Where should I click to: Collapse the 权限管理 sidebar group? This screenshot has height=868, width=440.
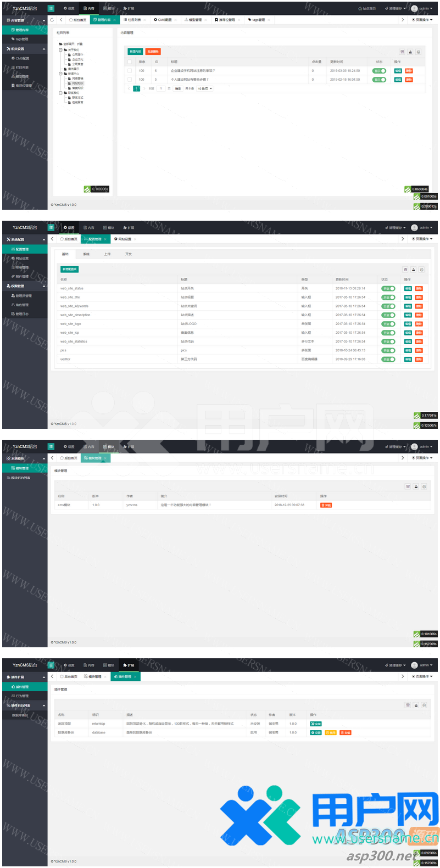43,286
